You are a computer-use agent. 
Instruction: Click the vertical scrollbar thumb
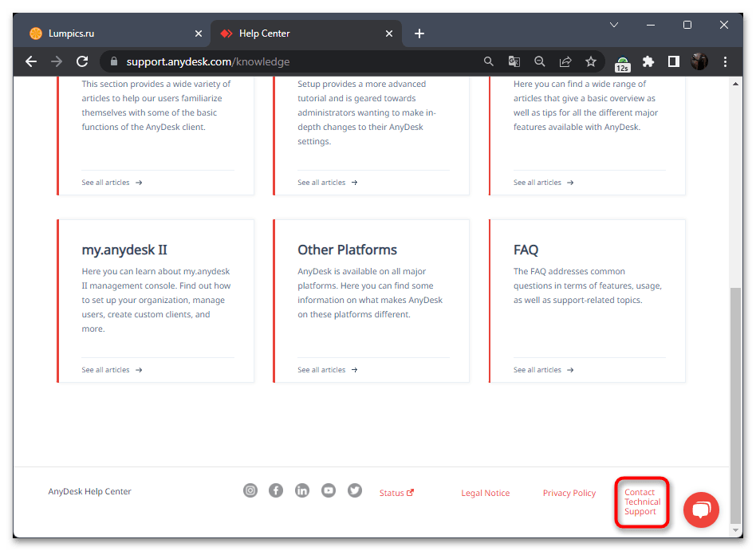pyautogui.click(x=735, y=405)
